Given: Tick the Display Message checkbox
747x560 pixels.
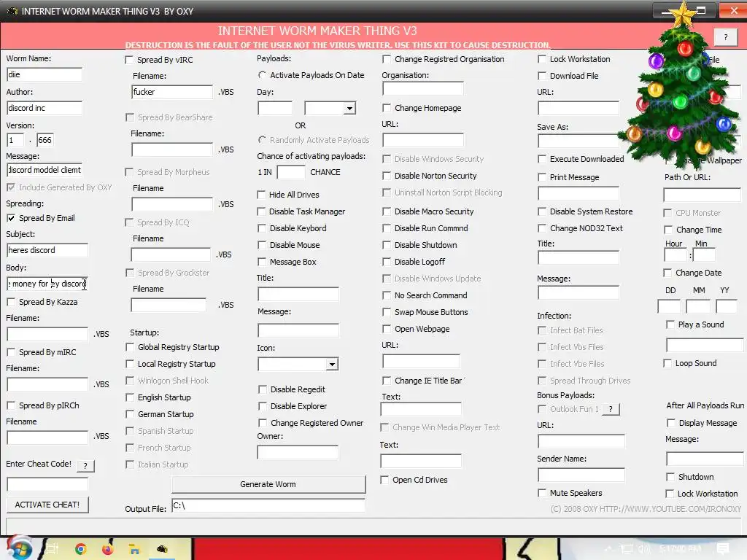Looking at the screenshot, I should coord(671,423).
